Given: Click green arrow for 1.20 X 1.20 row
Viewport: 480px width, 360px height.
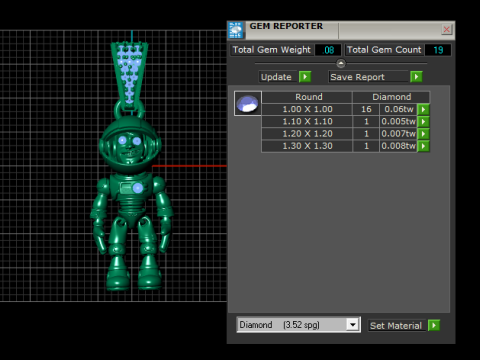Looking at the screenshot, I should 423,134.
